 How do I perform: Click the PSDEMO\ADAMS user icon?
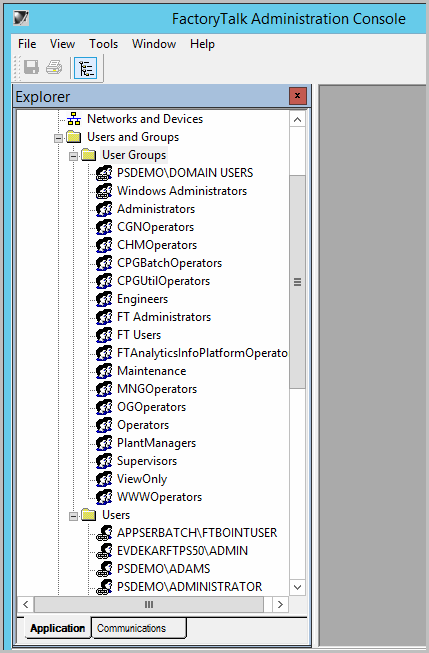pyautogui.click(x=104, y=569)
